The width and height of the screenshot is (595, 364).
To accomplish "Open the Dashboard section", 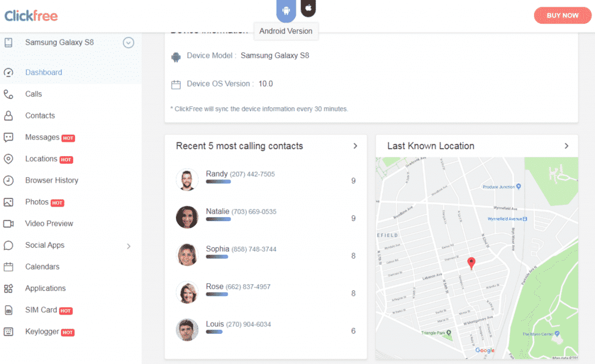I will click(x=42, y=72).
